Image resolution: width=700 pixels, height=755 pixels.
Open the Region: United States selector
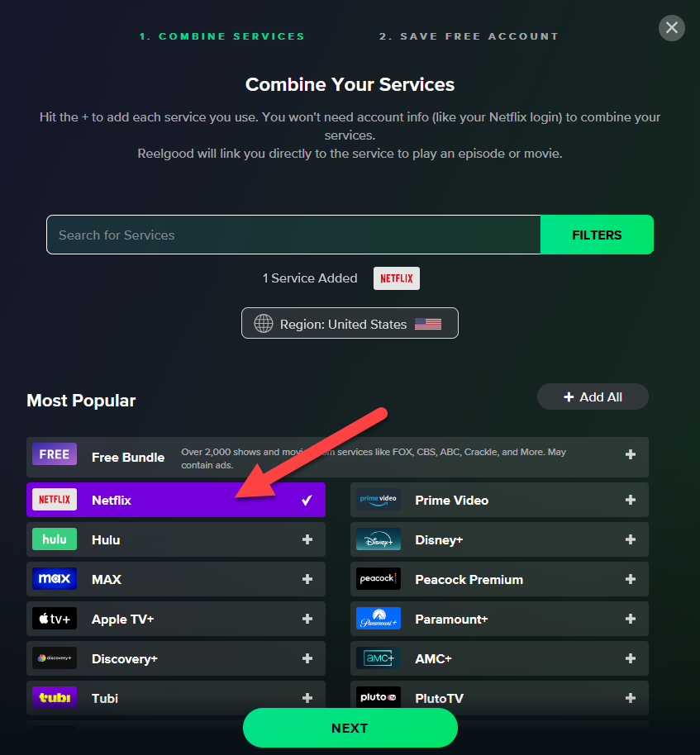pyautogui.click(x=350, y=324)
